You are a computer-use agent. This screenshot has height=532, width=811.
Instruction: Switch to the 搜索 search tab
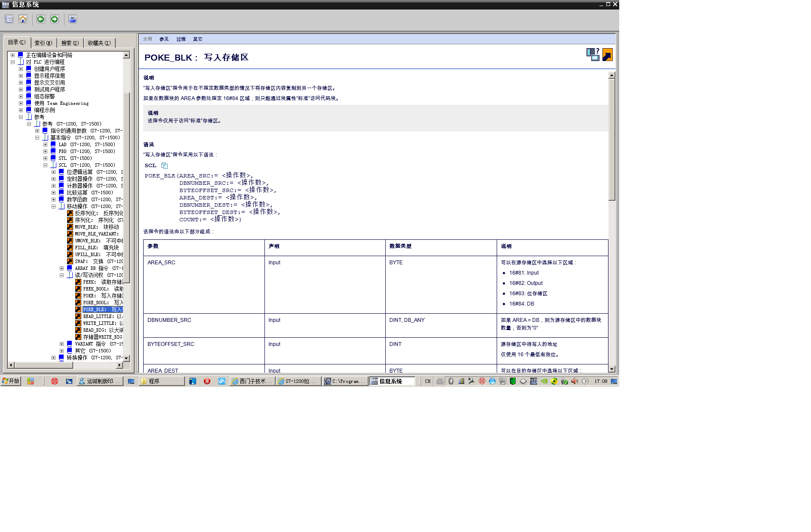[70, 43]
